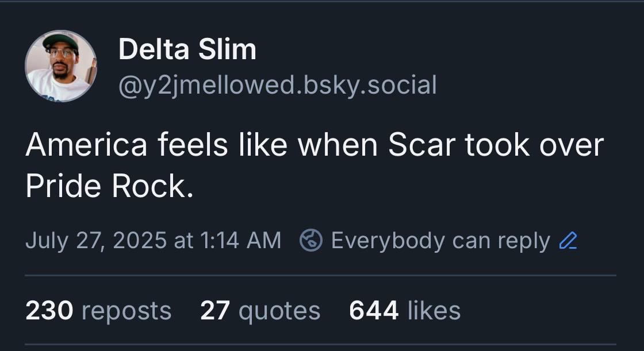Click the cap in the profile photo
This screenshot has height=351, width=644.
(61, 41)
